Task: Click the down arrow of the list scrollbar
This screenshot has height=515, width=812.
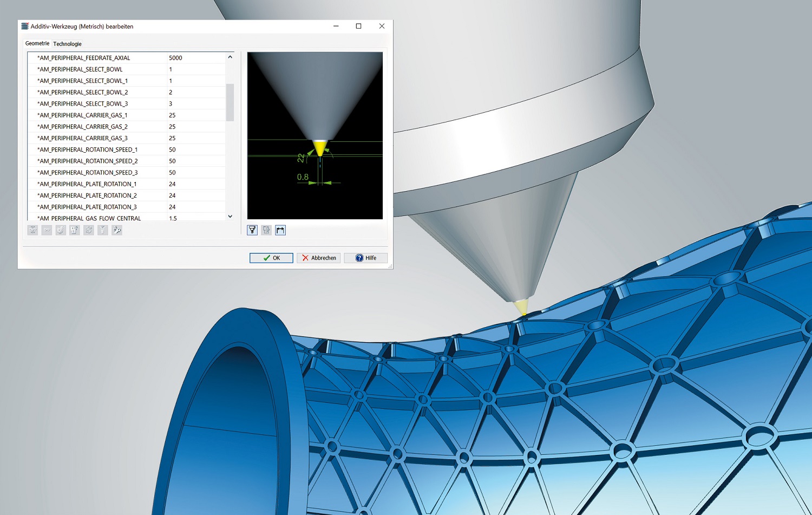Action: point(229,217)
